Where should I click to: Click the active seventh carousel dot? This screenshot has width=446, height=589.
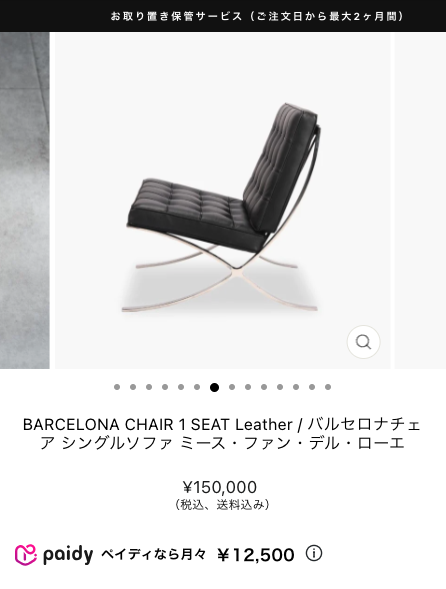(214, 387)
